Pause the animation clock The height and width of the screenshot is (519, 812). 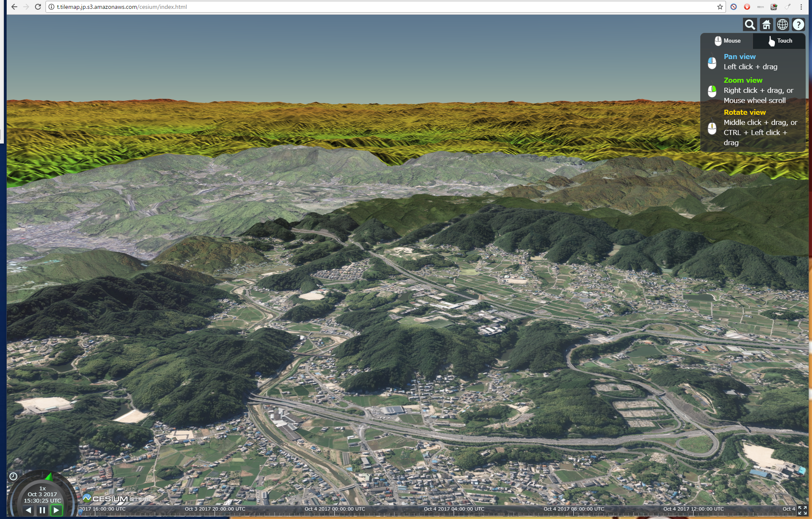click(42, 510)
